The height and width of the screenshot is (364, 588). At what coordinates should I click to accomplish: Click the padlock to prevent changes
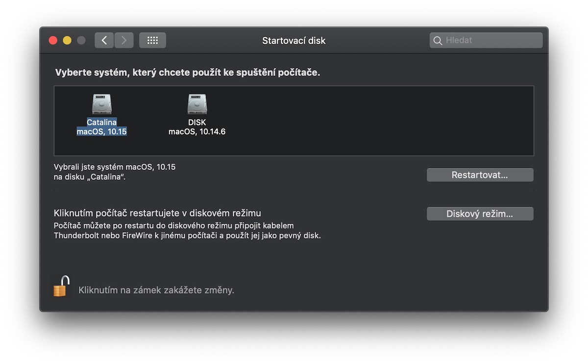[61, 287]
